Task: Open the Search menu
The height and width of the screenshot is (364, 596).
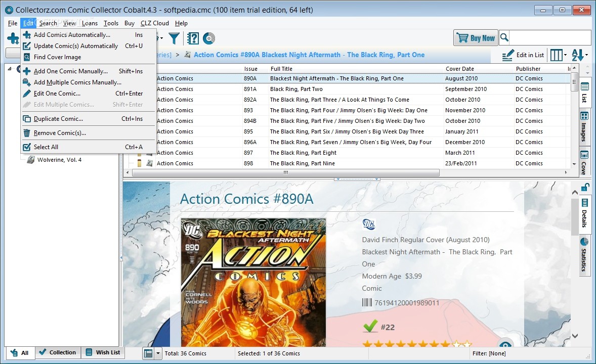Action: [x=48, y=23]
